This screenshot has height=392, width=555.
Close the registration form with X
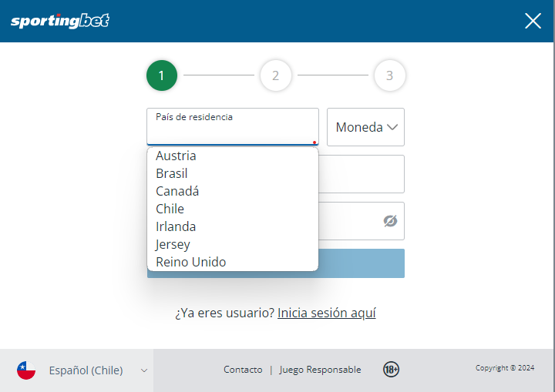[x=533, y=21]
